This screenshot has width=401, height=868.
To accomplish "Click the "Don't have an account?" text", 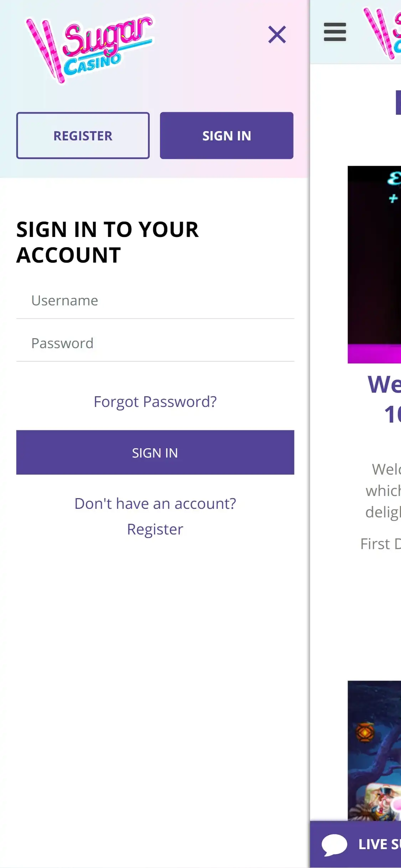I will tap(155, 504).
